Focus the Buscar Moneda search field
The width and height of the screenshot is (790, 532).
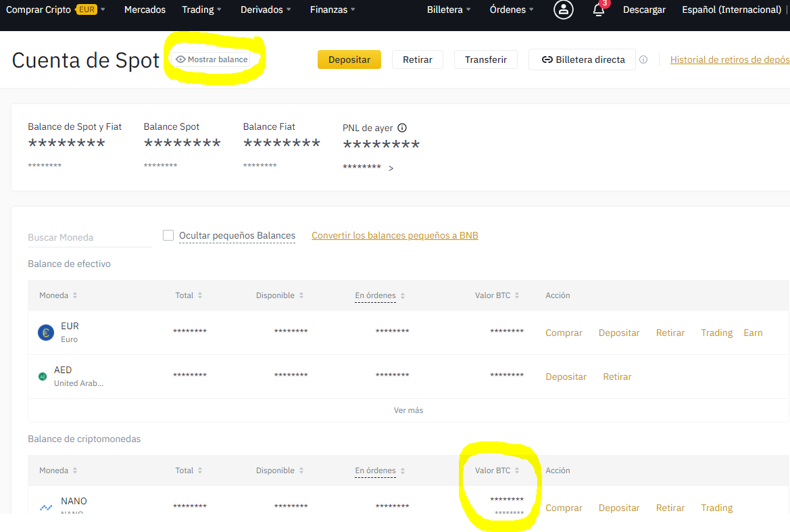tap(89, 237)
